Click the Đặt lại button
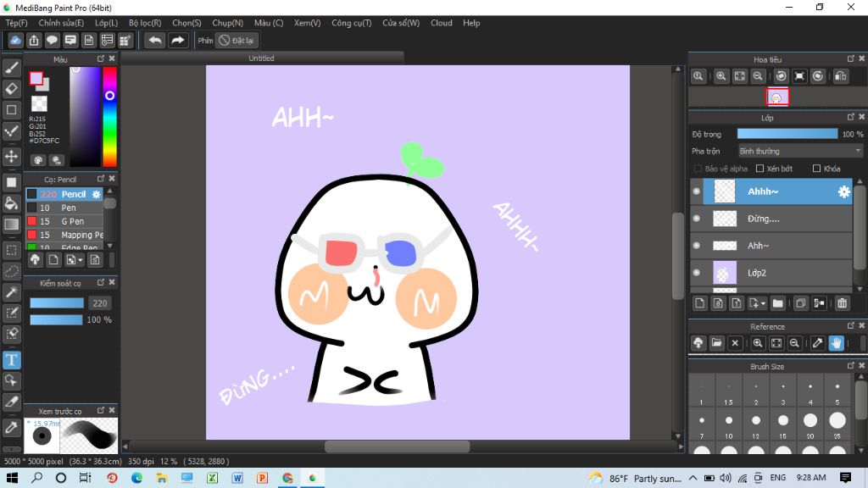The width and height of the screenshot is (868, 488). click(x=237, y=41)
